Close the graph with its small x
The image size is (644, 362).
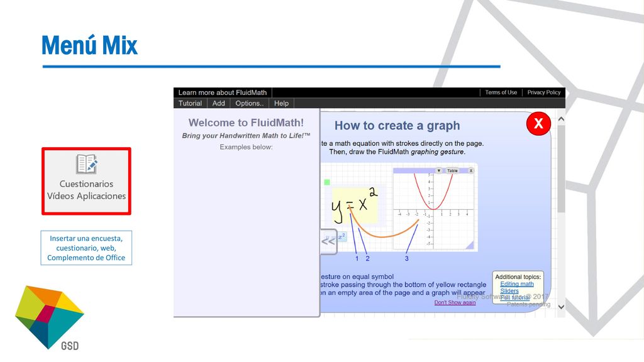(471, 171)
